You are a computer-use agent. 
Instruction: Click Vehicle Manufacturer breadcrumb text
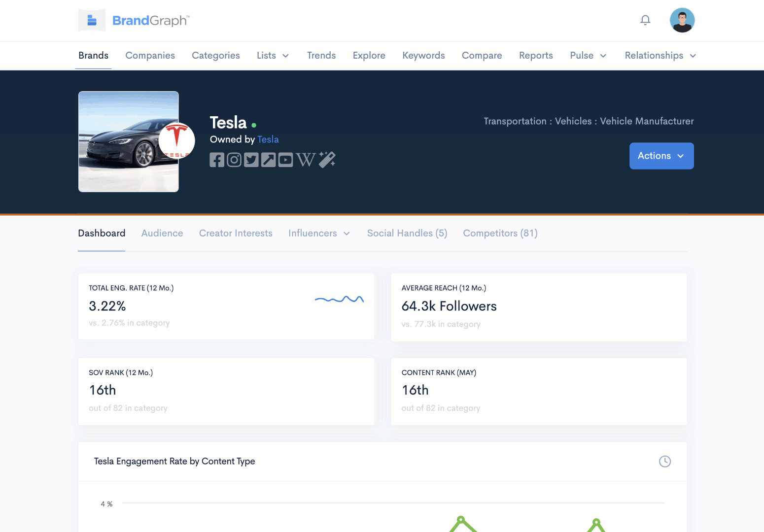647,121
